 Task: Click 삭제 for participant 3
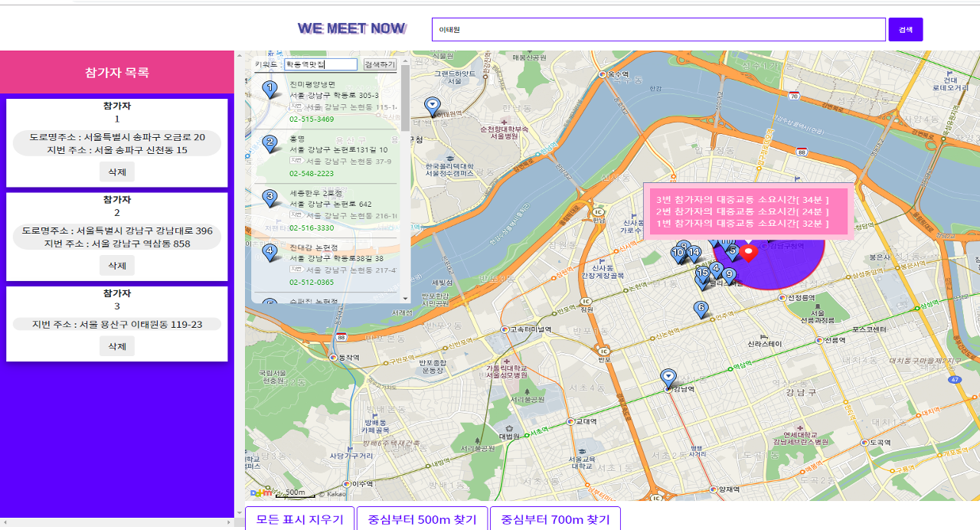pos(117,346)
